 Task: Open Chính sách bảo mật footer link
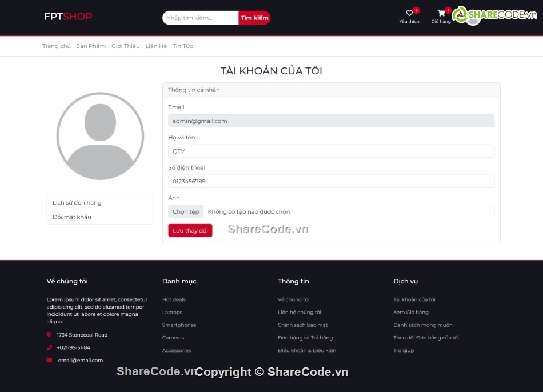[x=303, y=325]
